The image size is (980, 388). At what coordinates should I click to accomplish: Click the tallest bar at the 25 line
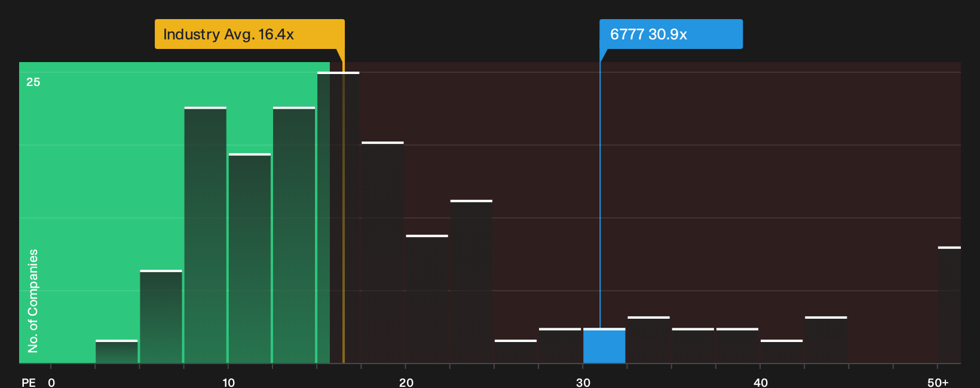(338, 217)
